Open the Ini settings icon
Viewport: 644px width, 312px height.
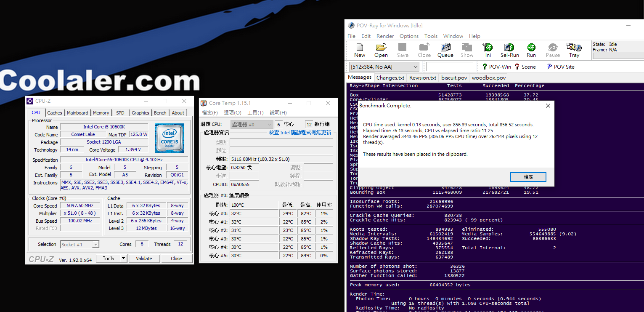tap(488, 47)
